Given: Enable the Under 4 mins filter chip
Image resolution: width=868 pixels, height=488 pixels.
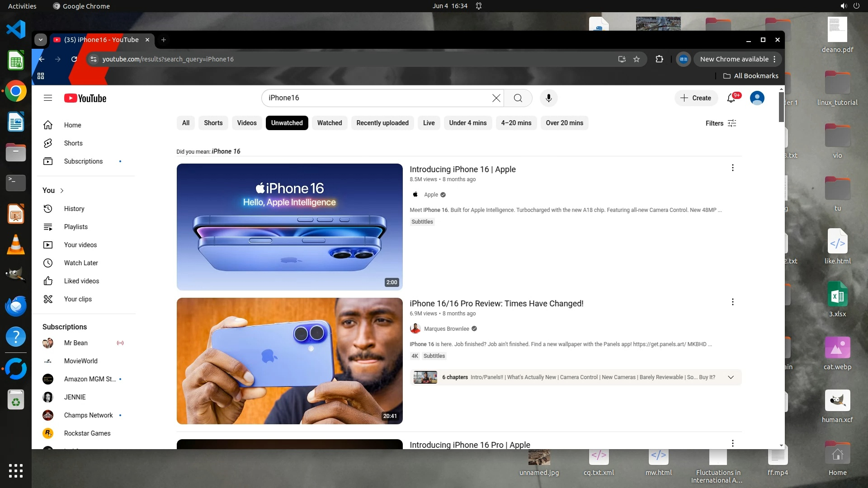Looking at the screenshot, I should [467, 123].
